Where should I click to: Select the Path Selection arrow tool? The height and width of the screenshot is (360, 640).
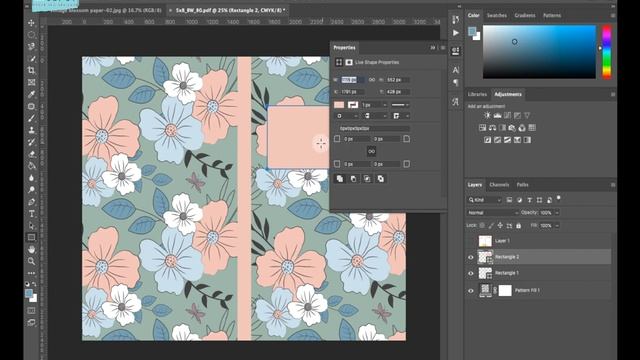point(31,226)
